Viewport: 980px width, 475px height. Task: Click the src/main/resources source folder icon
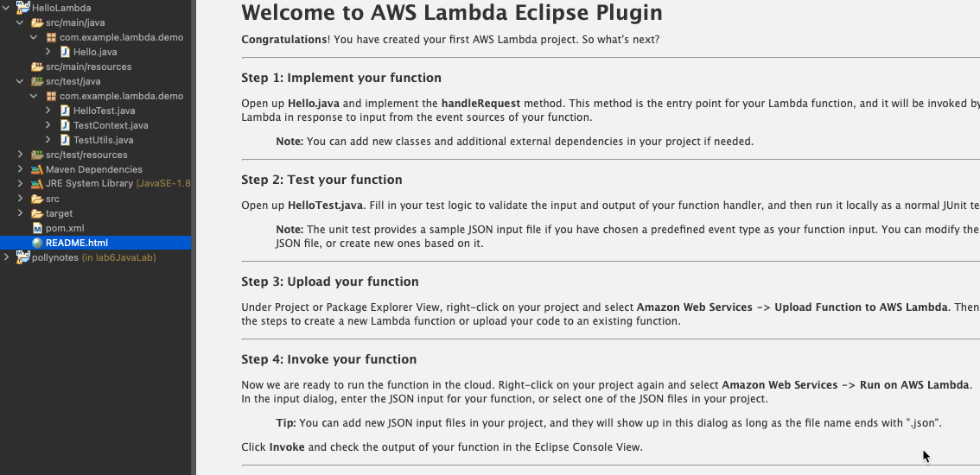(37, 66)
